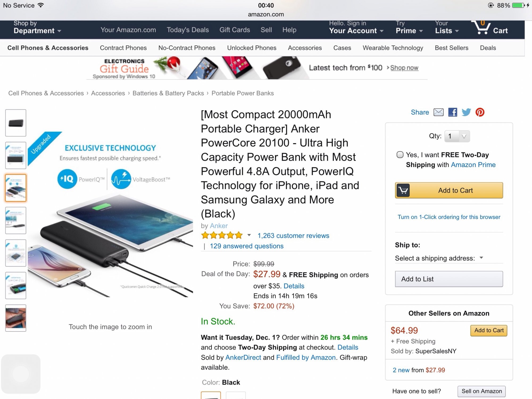The image size is (532, 399).
Task: Expand the Shop by Department menu
Action: (37, 27)
